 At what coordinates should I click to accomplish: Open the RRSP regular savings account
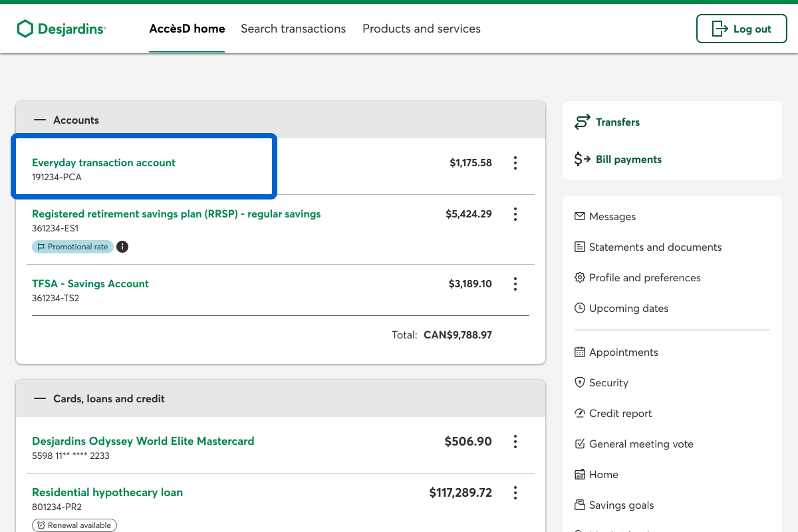point(176,214)
